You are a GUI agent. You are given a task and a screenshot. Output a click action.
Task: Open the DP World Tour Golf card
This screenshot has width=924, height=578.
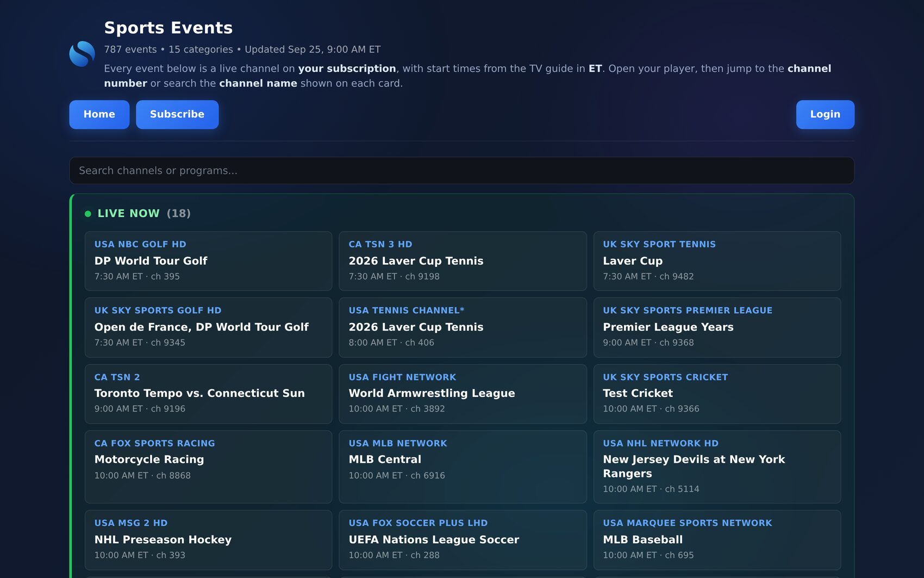[x=208, y=261]
